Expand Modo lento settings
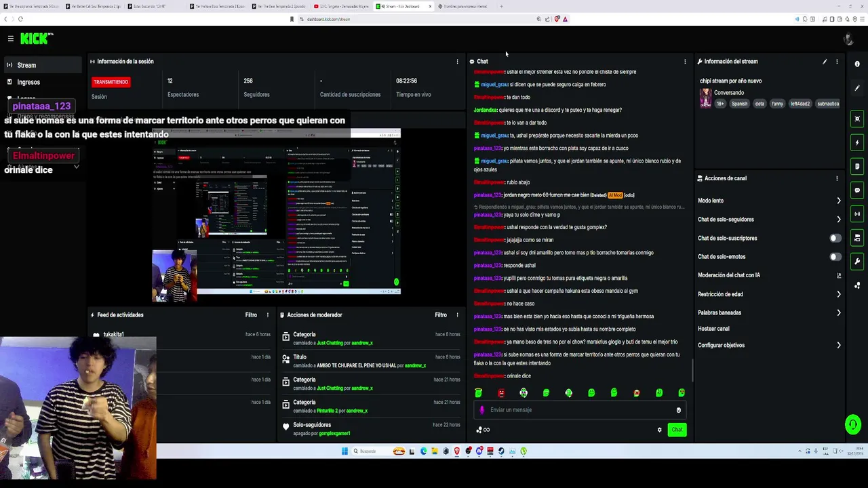This screenshot has width=868, height=488. (770, 201)
